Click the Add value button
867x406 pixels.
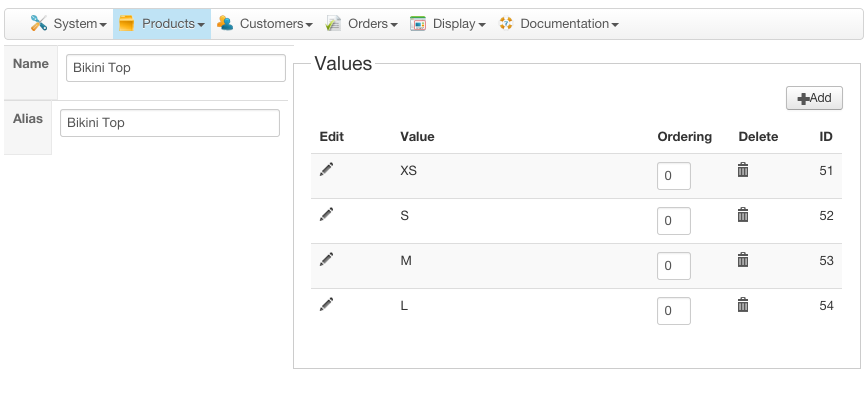[x=814, y=98]
